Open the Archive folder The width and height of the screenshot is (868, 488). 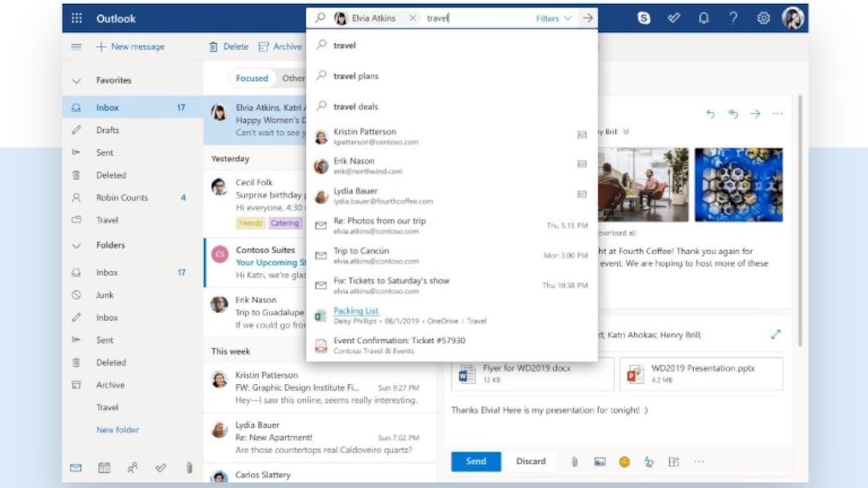point(133,384)
